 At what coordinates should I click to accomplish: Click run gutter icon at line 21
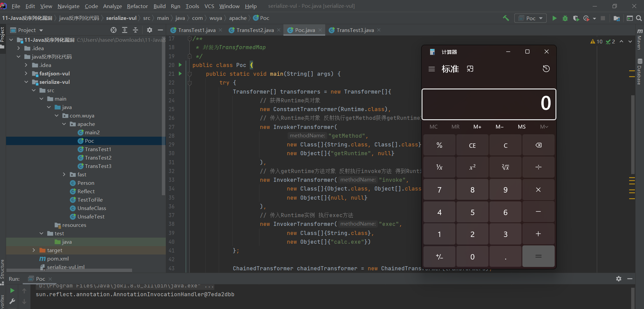[x=180, y=73]
